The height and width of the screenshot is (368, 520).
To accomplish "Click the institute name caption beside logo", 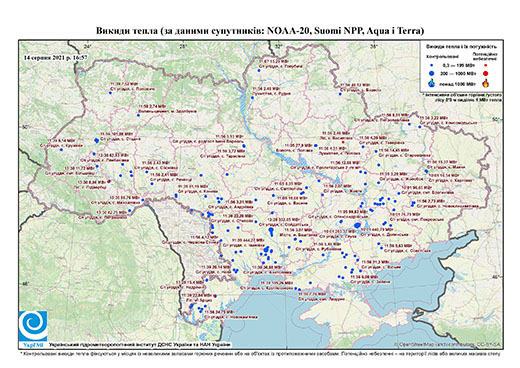I will (x=139, y=345).
